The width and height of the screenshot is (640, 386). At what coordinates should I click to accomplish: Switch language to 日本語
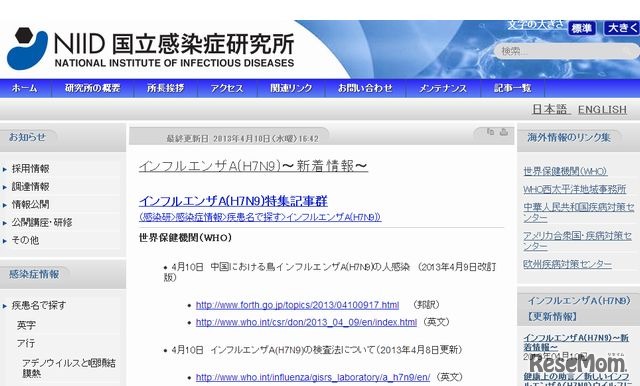(x=550, y=109)
